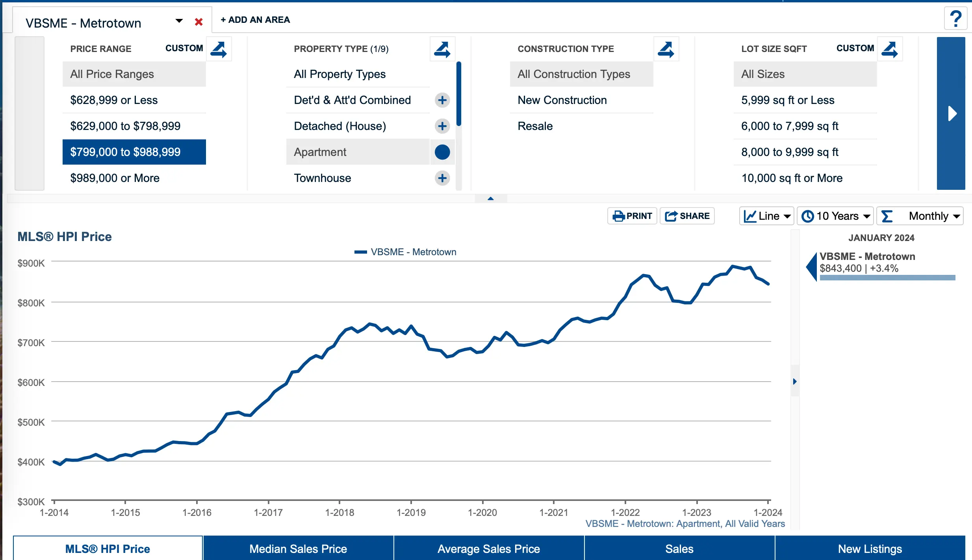Select 6,000 to 7,999 sq ft

(805, 126)
